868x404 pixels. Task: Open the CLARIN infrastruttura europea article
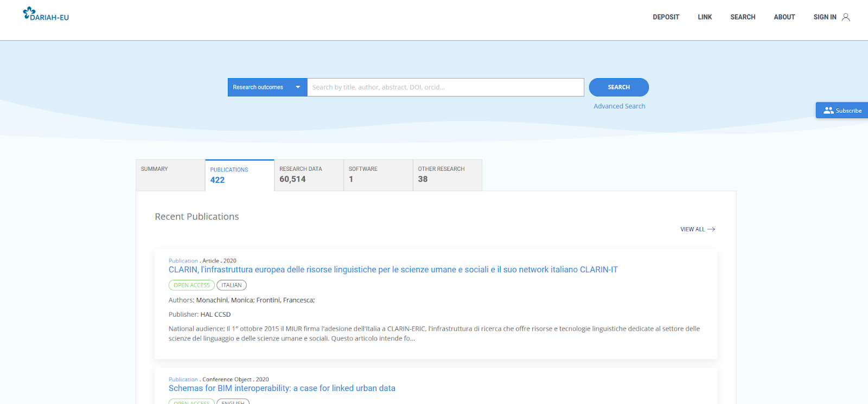coord(393,270)
